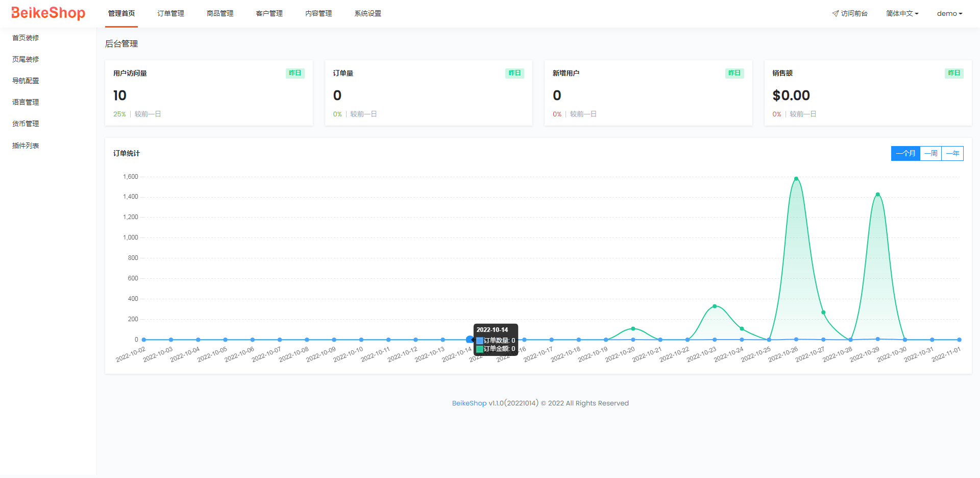Viewport: 980px width, 478px height.
Task: Open the 客户管理 menu
Action: click(x=269, y=13)
